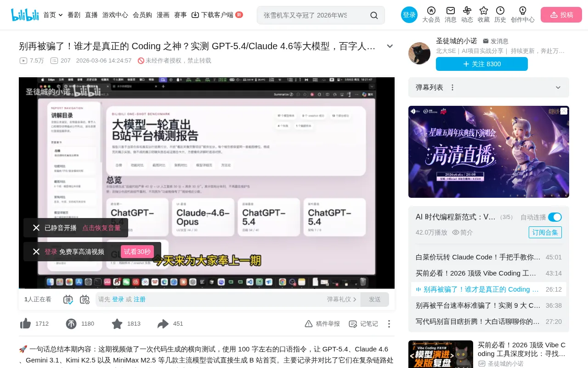
Task: Click 点击恢复音量 to unmute
Action: point(102,228)
